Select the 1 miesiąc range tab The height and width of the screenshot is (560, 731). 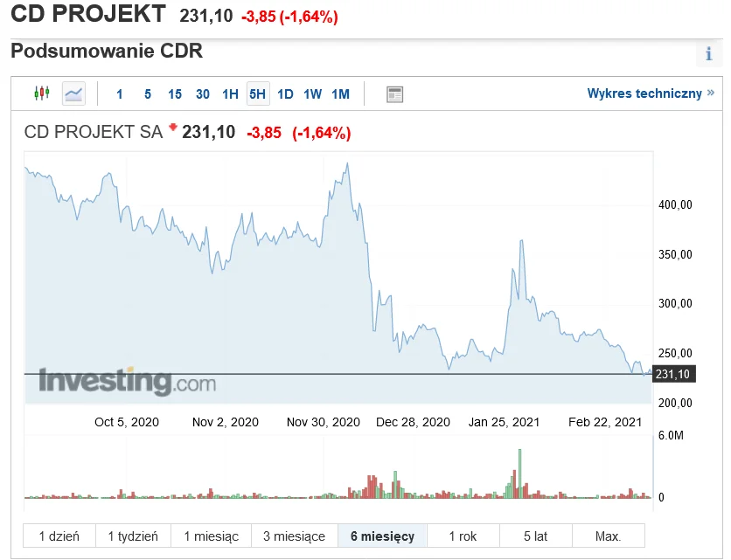pos(211,536)
